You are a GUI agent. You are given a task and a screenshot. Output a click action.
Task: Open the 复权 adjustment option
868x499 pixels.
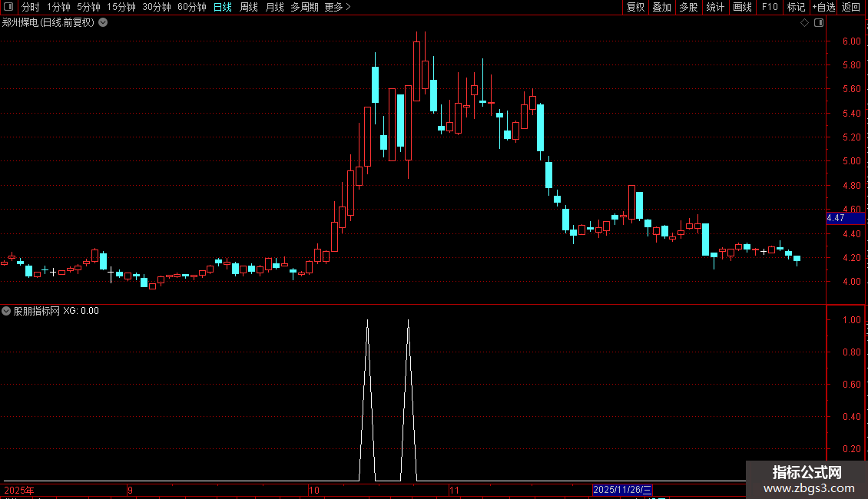coord(635,7)
